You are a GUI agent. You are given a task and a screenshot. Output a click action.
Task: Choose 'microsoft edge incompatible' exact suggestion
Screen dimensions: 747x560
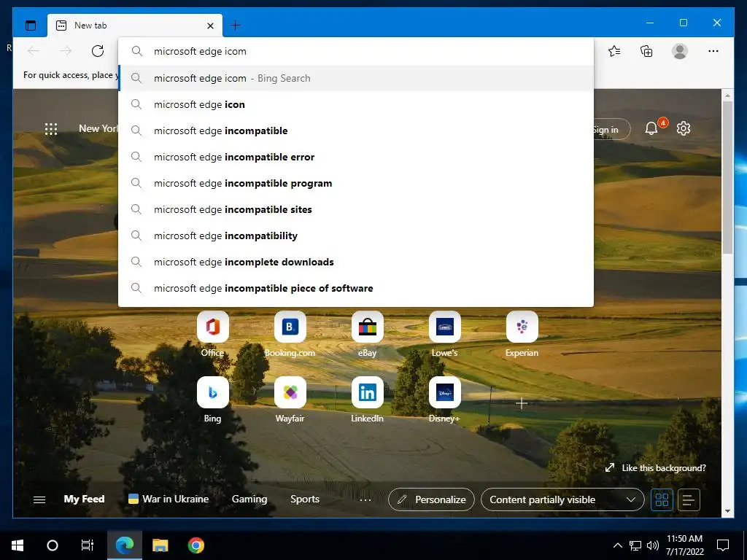tap(356, 131)
